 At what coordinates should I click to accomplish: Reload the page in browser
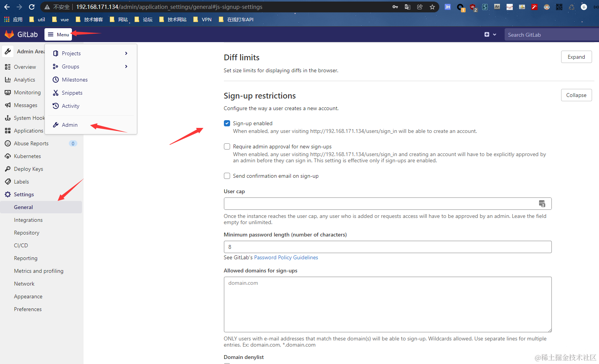(32, 7)
